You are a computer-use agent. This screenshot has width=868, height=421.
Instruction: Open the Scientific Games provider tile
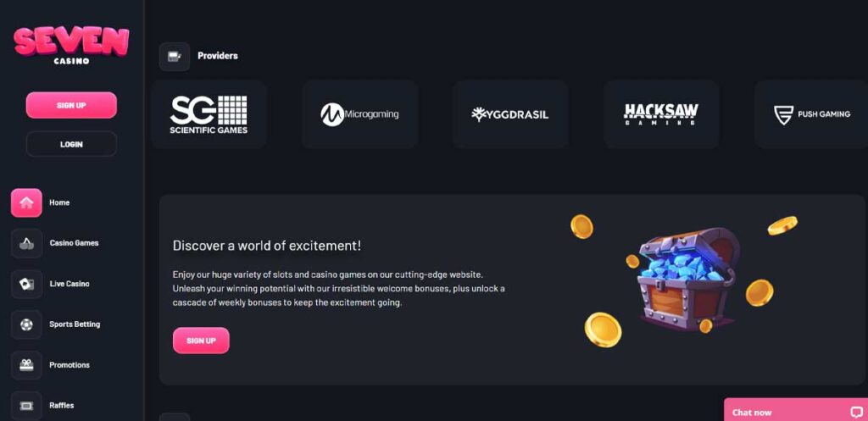(209, 114)
